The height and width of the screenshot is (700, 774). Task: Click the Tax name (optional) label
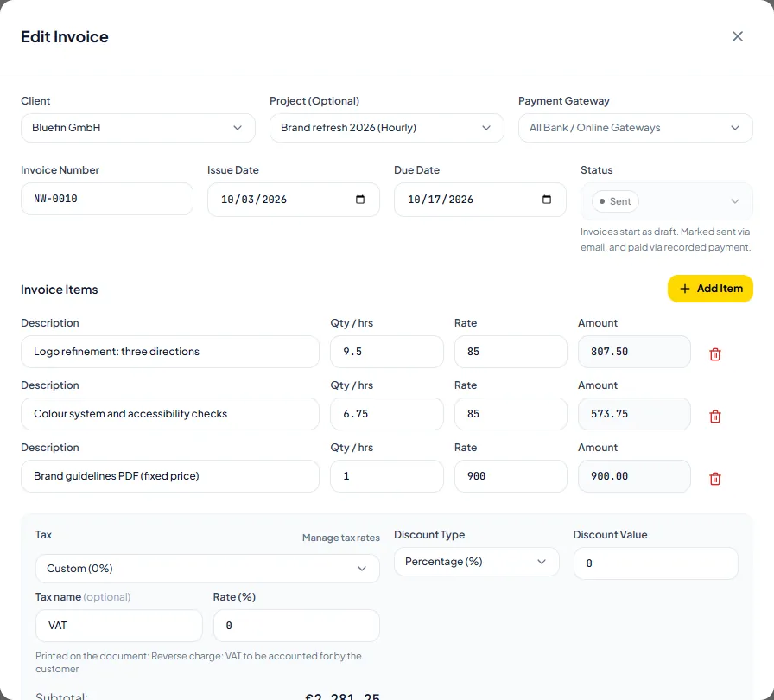[83, 597]
